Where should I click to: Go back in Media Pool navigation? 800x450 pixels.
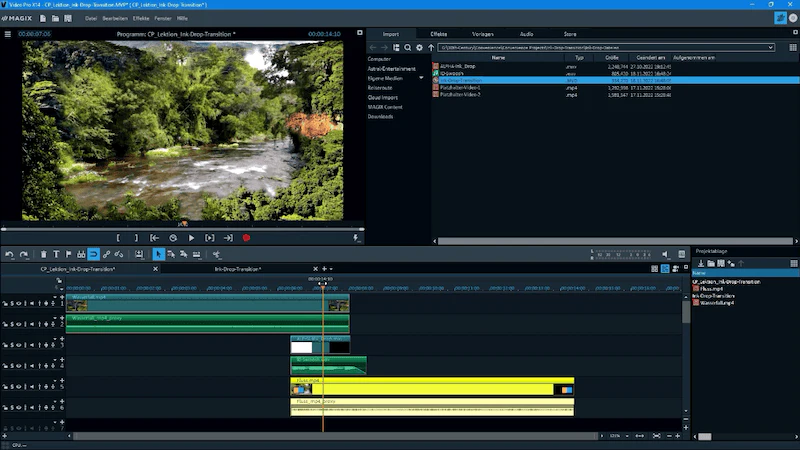[373, 47]
